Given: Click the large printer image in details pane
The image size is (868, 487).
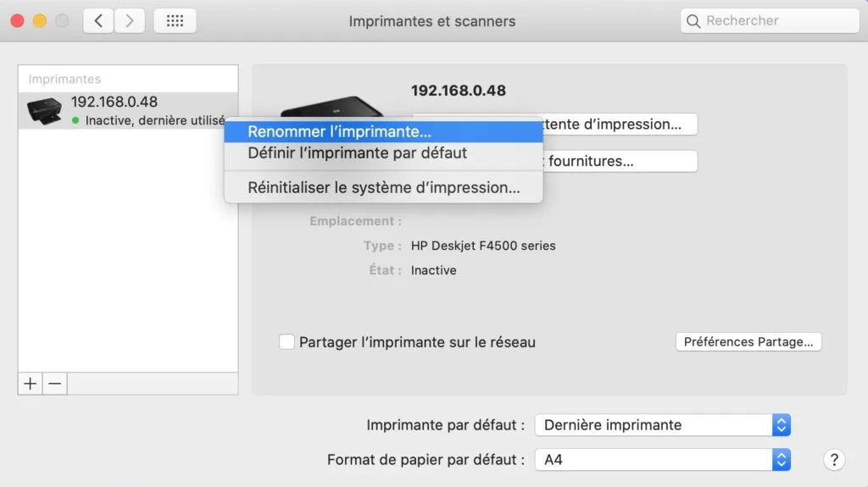Looking at the screenshot, I should [332, 106].
